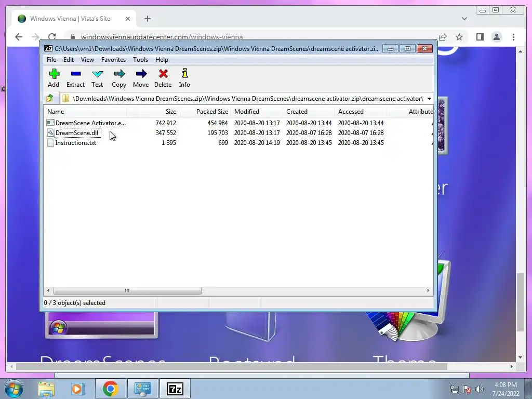Select the Windows Vienna | Vista's Site tab

73,19
